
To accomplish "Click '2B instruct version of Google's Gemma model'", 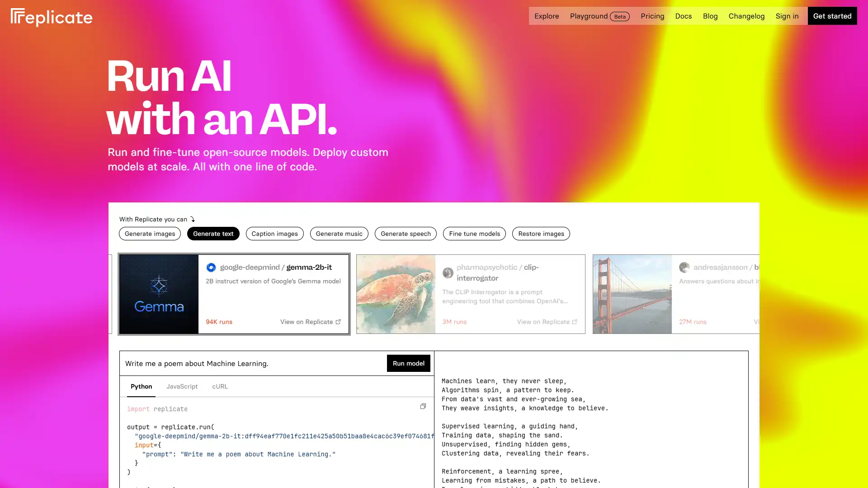I will click(273, 281).
